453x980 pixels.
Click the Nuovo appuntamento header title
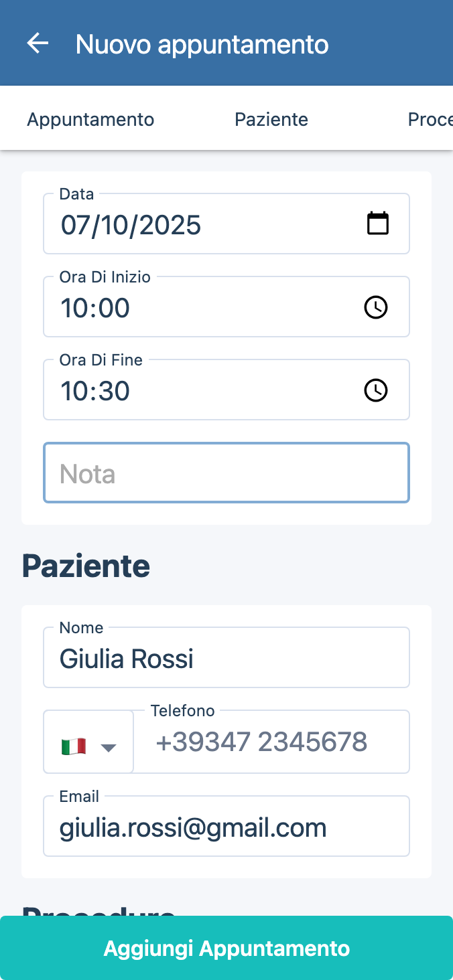click(202, 44)
